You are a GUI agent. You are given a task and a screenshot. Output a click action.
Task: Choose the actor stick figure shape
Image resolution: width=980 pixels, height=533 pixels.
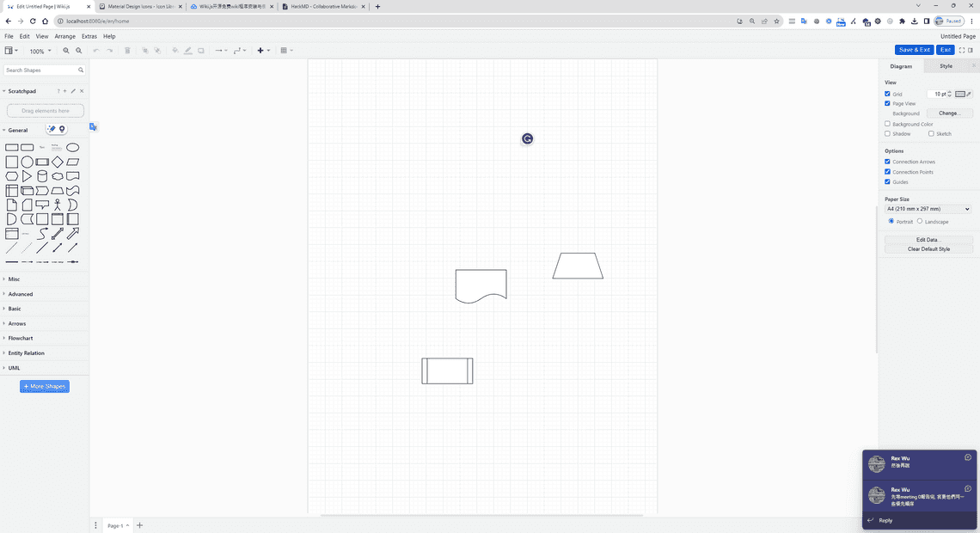click(58, 205)
